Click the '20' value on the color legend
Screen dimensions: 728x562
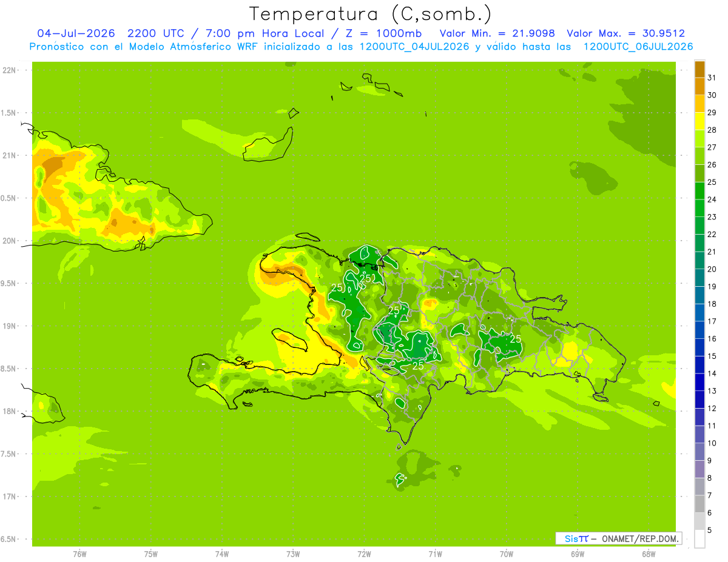point(712,269)
